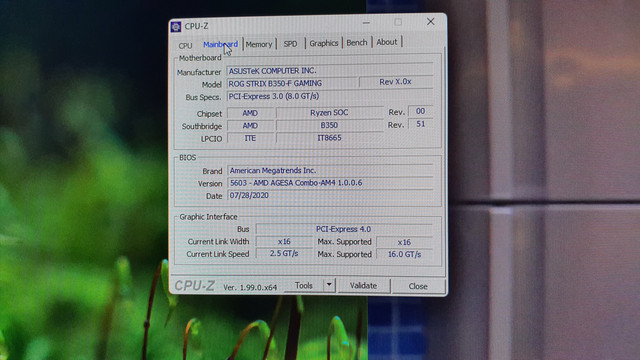Select BIOS Brand American Megatrends Inc.
The height and width of the screenshot is (360, 640).
point(330,170)
